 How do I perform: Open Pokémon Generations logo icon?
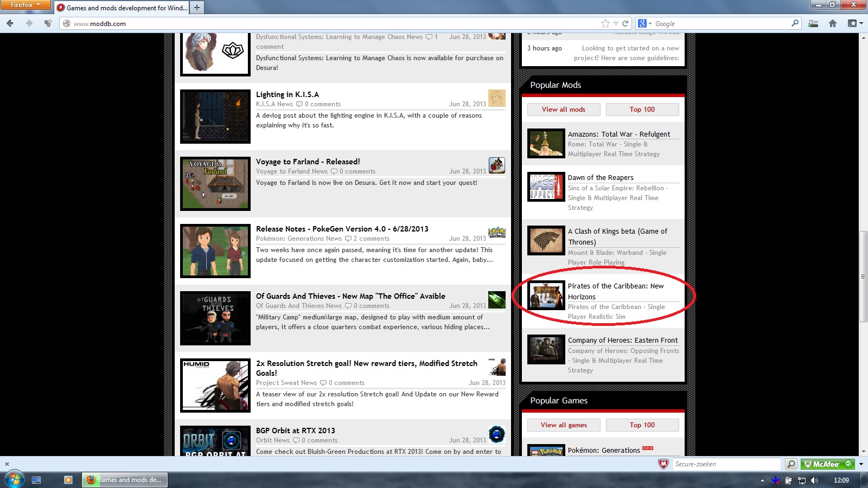(x=497, y=233)
